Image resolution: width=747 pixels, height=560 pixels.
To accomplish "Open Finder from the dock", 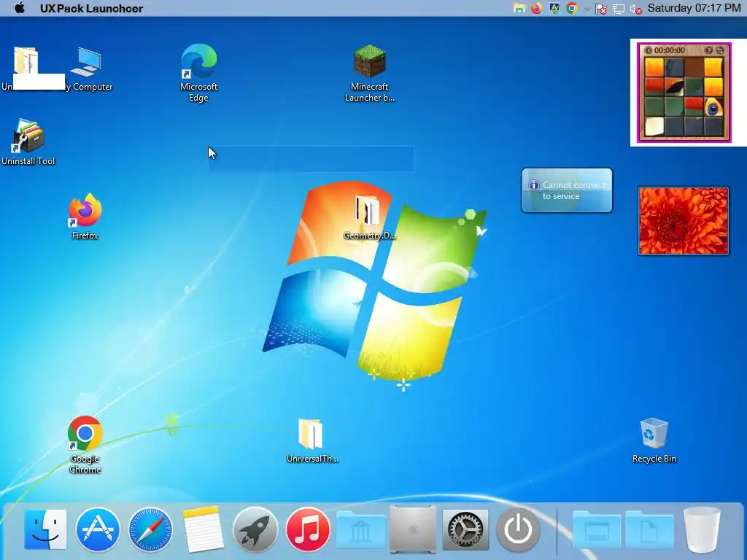I will pyautogui.click(x=45, y=529).
